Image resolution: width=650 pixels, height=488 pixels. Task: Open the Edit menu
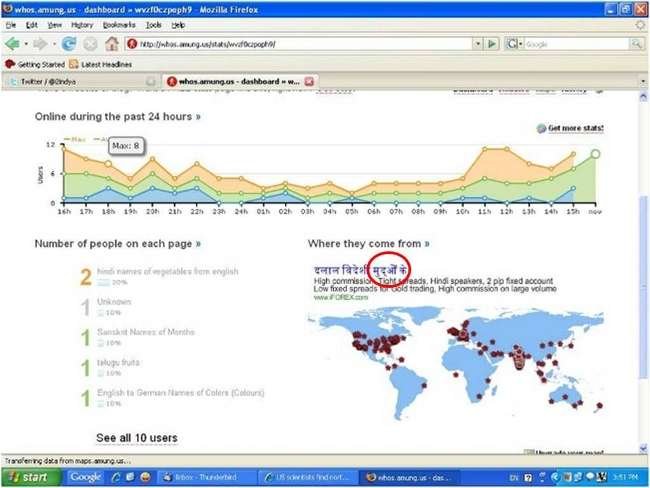pos(32,25)
